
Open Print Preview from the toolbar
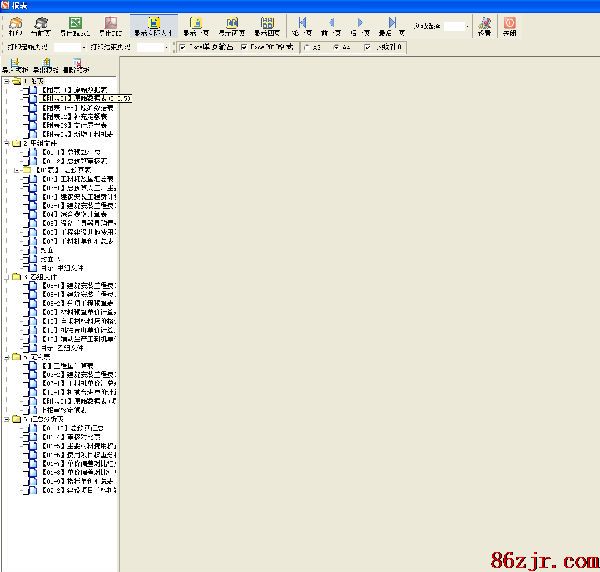[43, 24]
